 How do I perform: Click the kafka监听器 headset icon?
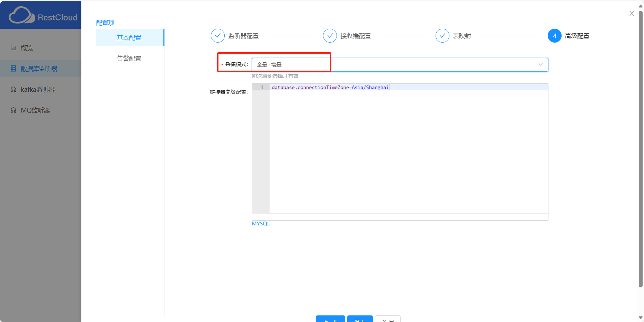tap(13, 89)
